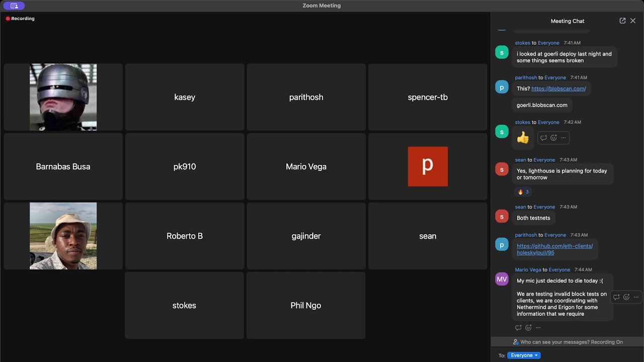Click stokes' avatar beside goerli deploy message
This screenshot has height=362, width=644.
(502, 52)
